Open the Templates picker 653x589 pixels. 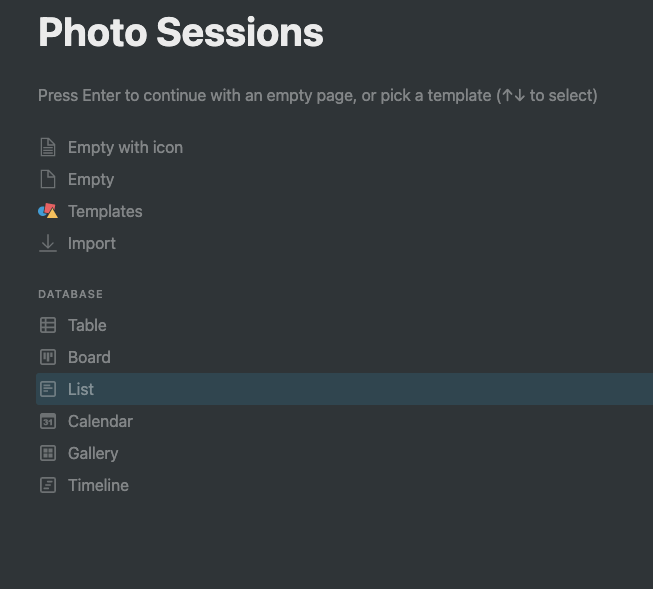105,211
